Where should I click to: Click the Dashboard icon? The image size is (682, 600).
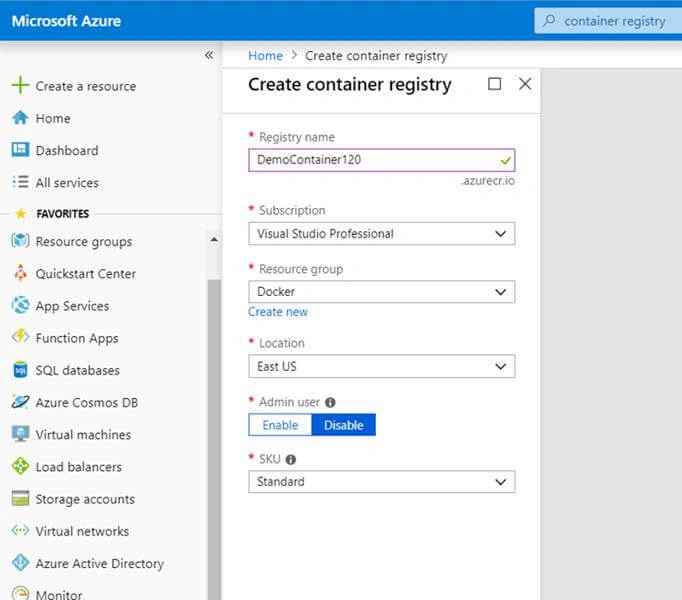(20, 150)
